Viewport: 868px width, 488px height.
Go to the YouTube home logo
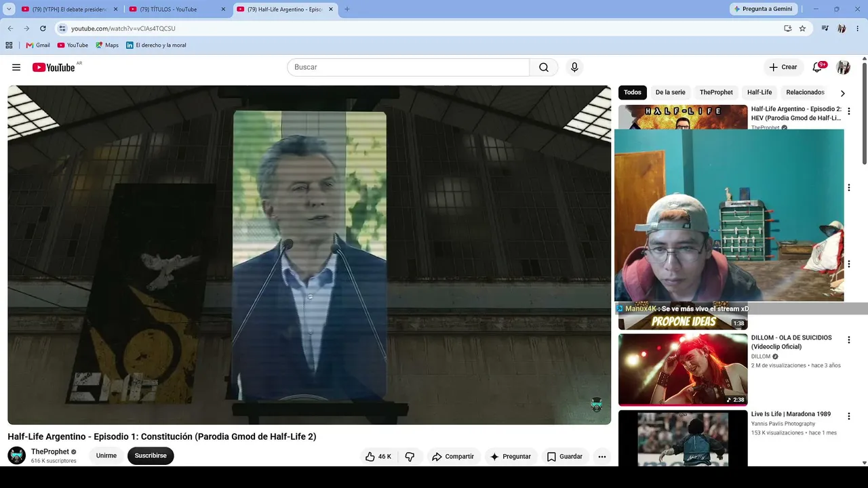coord(54,67)
